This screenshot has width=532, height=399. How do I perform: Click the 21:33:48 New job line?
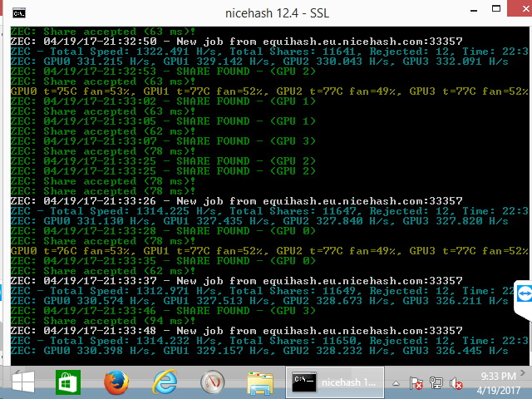236,331
